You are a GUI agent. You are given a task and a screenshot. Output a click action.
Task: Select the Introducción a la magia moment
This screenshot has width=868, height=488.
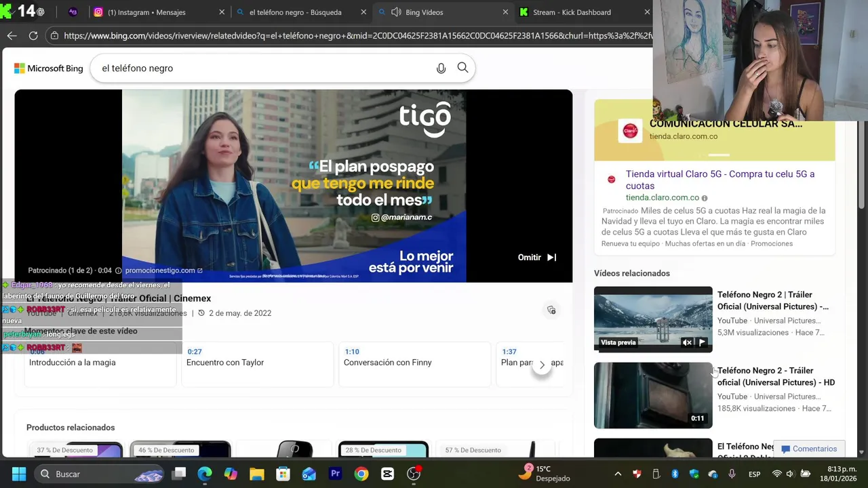coord(100,364)
